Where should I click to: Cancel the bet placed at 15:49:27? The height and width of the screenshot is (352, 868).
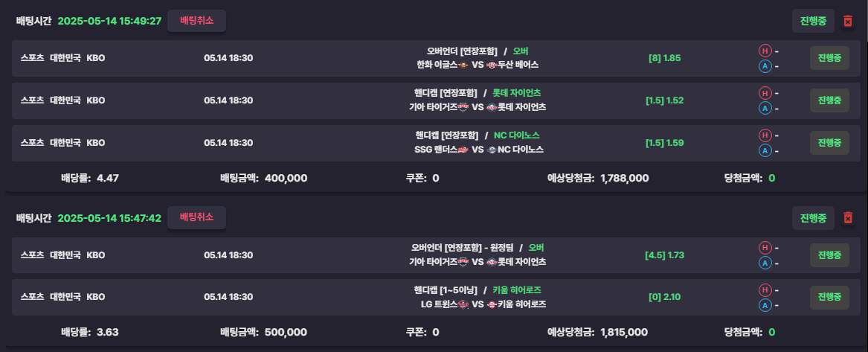coord(196,21)
